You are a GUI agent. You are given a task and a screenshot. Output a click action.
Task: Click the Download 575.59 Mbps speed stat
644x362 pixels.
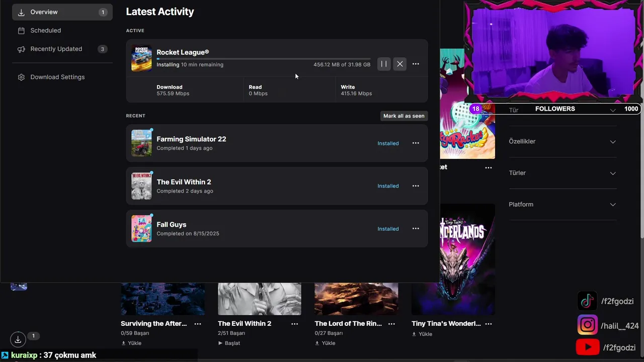coord(173,90)
